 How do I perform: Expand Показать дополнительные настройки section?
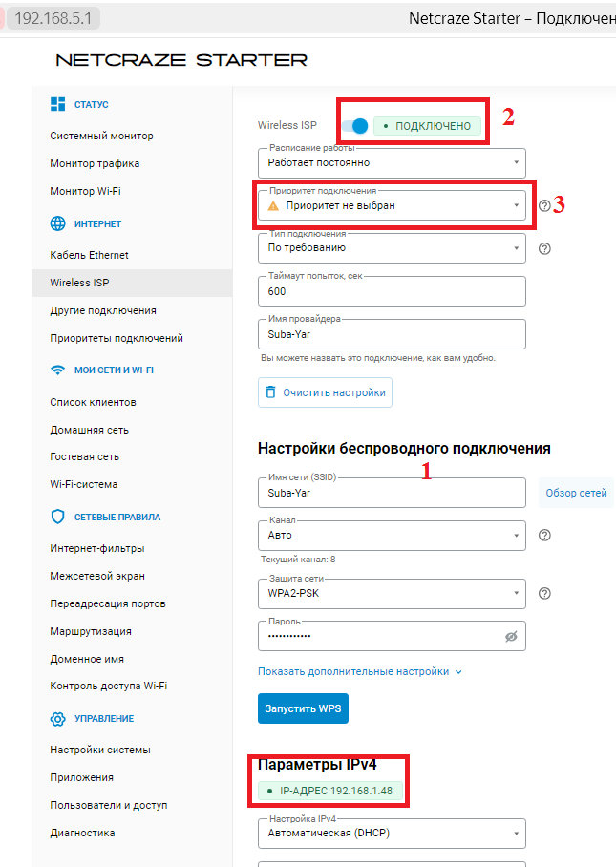[351, 671]
